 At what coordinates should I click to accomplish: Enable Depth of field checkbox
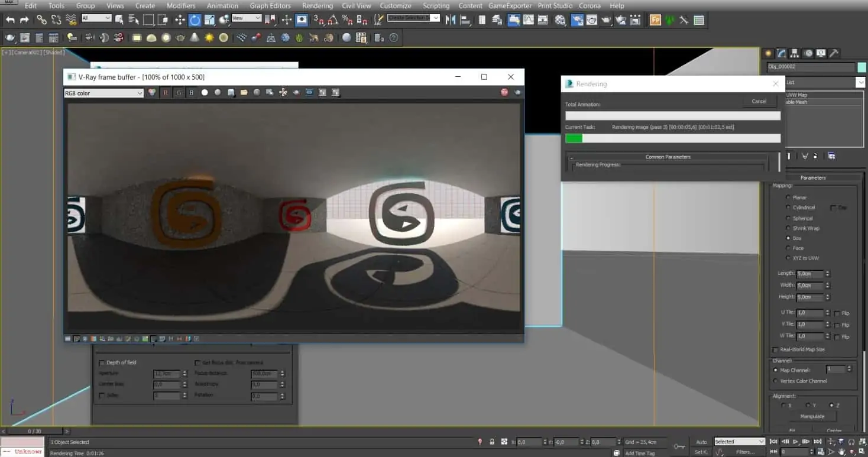tap(102, 362)
